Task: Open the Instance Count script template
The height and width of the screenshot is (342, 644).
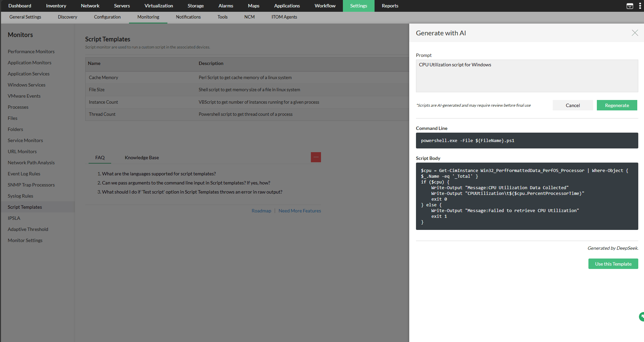Action: 103,102
